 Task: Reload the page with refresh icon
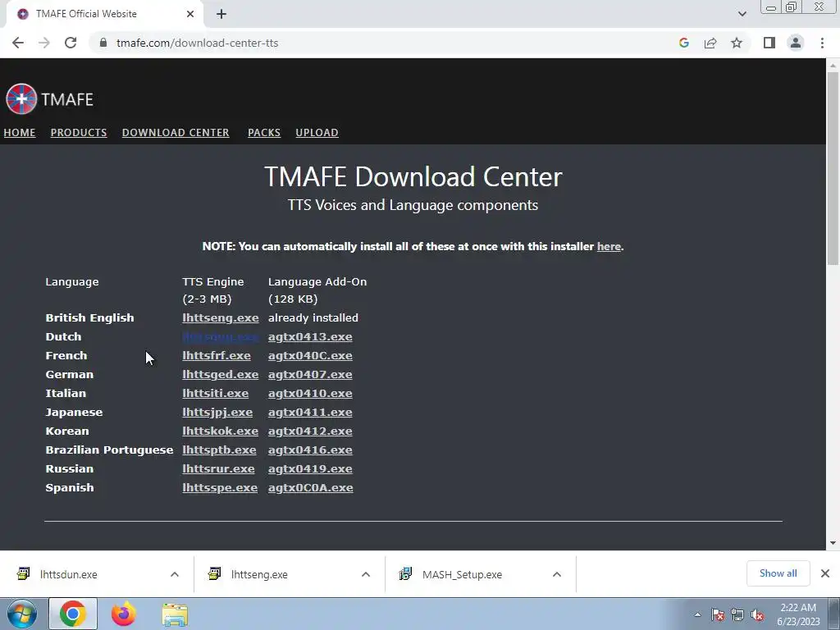click(x=71, y=43)
